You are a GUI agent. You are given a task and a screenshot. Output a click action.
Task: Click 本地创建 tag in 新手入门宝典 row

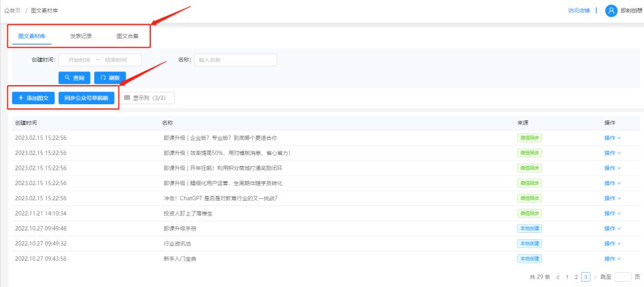530,258
